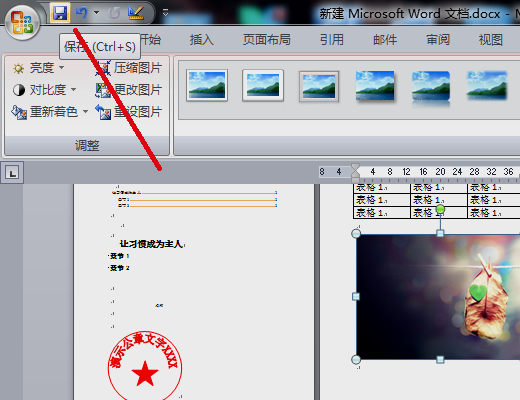Click the text 套节 1
The height and width of the screenshot is (400, 520).
tap(119, 256)
